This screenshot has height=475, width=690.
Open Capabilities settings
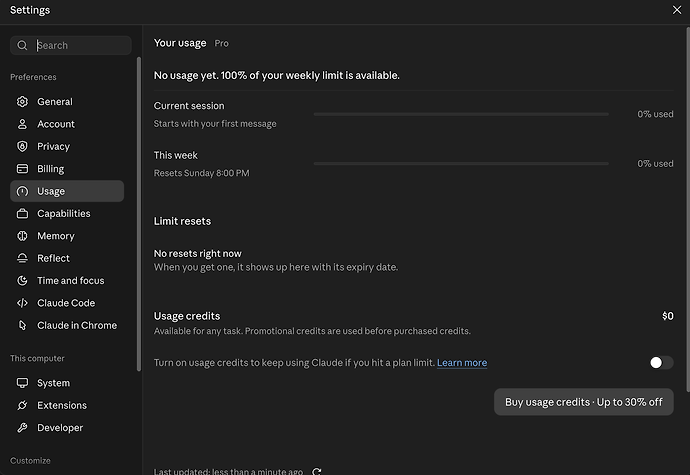point(67,214)
